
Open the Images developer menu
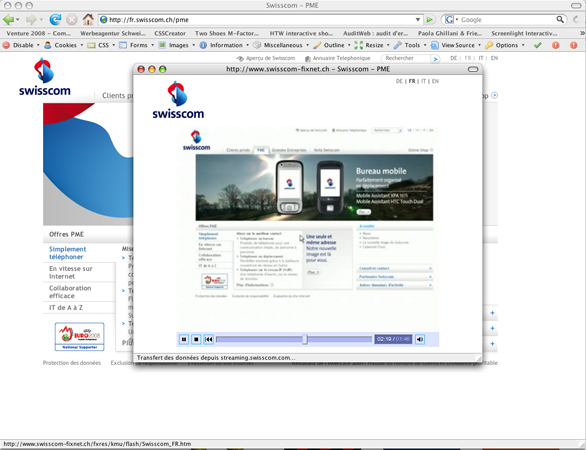[x=176, y=45]
